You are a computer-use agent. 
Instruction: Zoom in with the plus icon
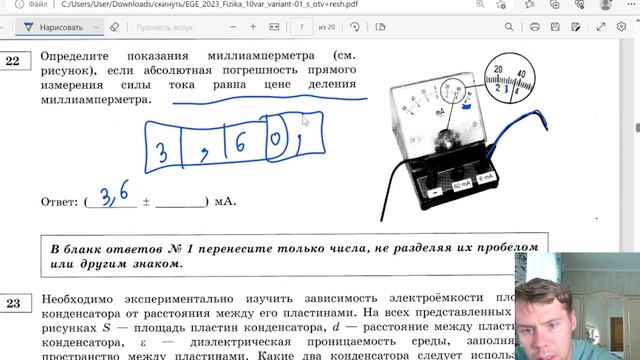(253, 27)
